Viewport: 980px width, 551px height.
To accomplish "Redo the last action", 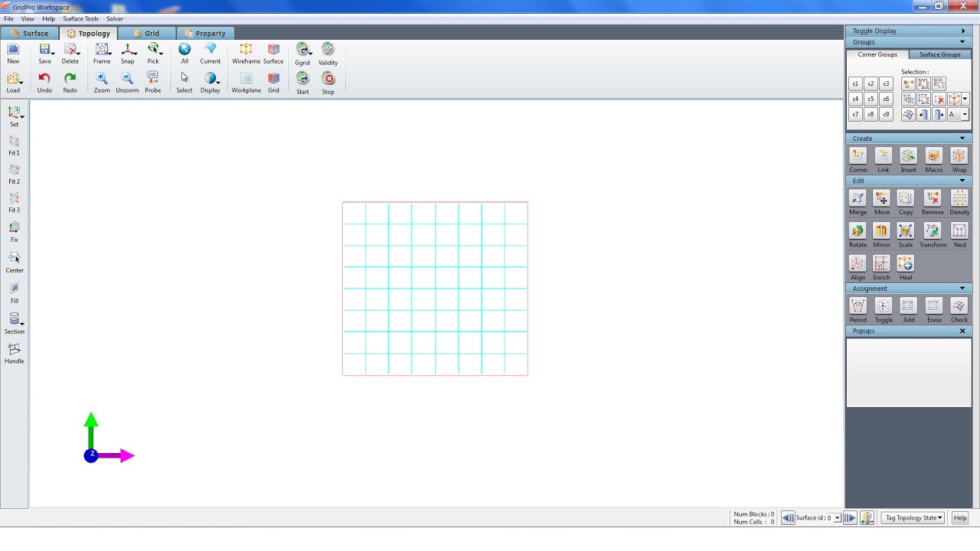I will [x=70, y=78].
